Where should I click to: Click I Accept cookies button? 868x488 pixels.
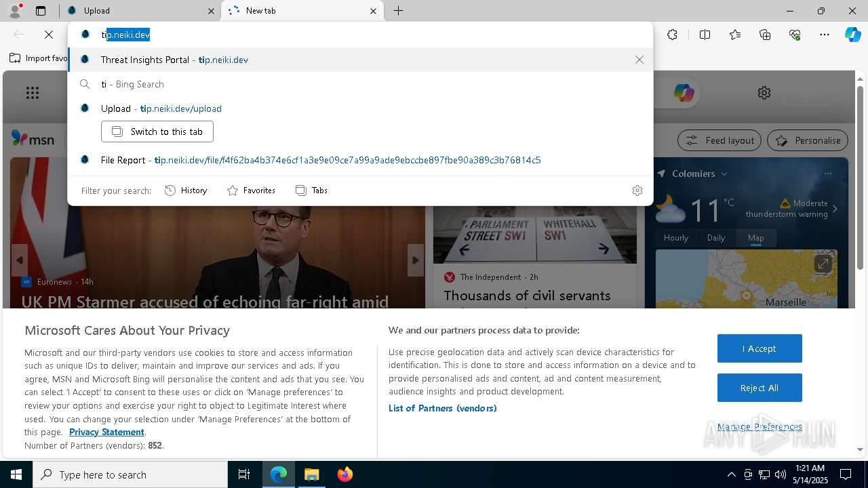click(x=759, y=348)
